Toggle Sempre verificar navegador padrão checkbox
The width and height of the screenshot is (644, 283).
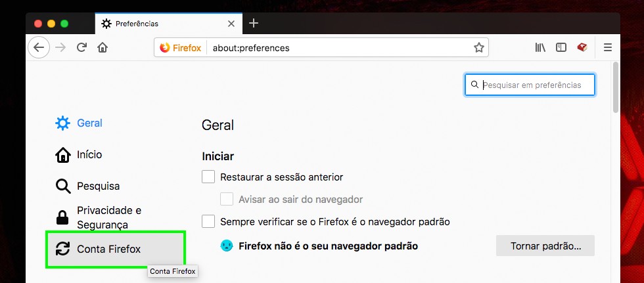(x=208, y=221)
